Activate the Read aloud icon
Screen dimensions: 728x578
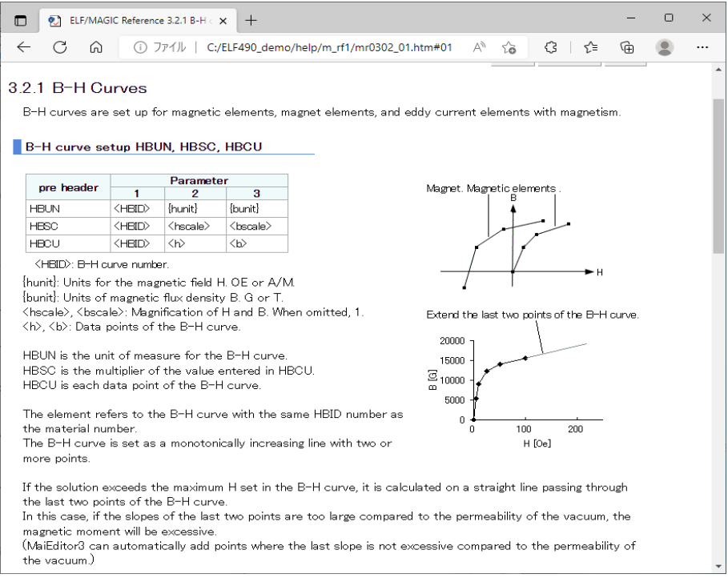[x=479, y=47]
